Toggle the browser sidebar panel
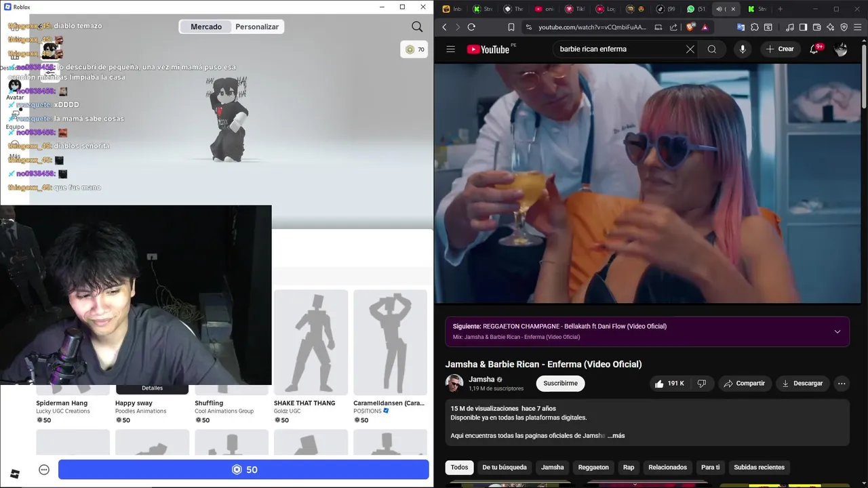This screenshot has height=488, width=868. pyautogui.click(x=803, y=27)
